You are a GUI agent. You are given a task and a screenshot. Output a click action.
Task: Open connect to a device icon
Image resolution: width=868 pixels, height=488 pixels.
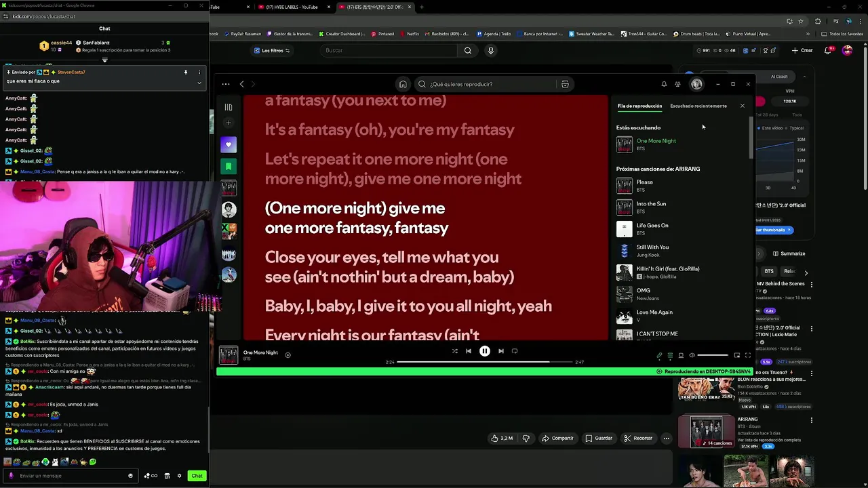pyautogui.click(x=681, y=355)
